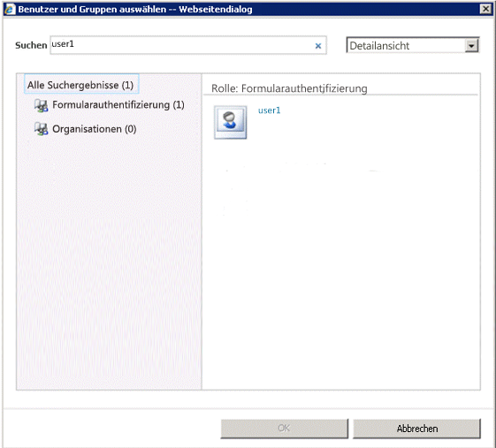Select Organisationen (0) label in tree

click(95, 129)
